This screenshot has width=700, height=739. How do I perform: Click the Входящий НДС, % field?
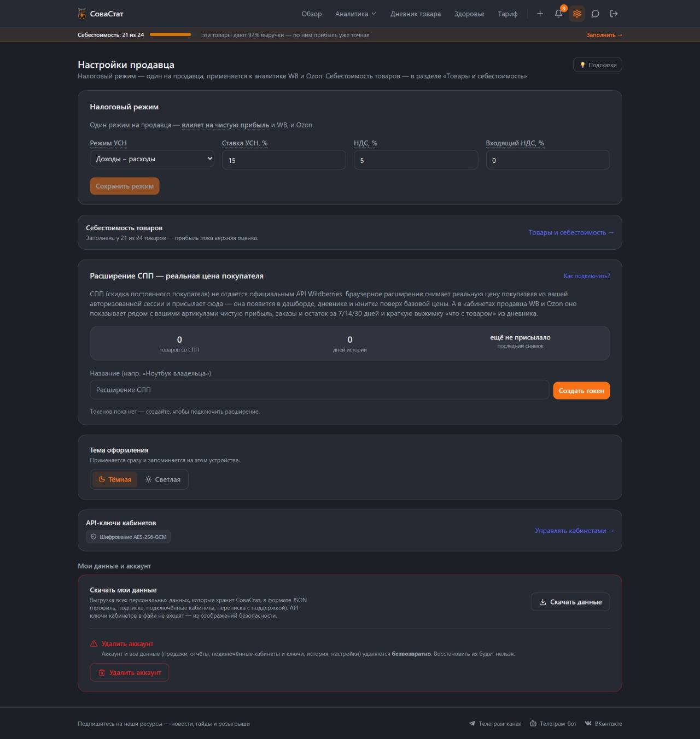pos(548,160)
